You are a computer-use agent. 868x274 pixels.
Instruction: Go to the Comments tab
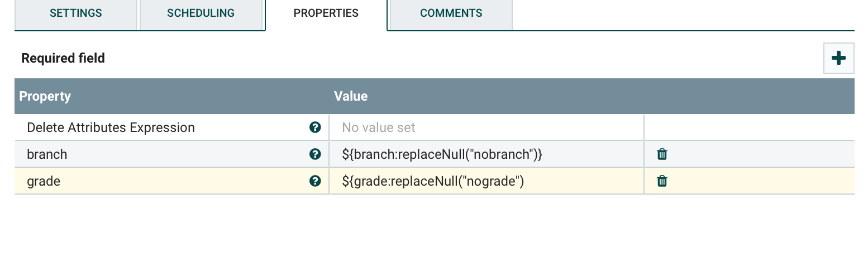451,13
